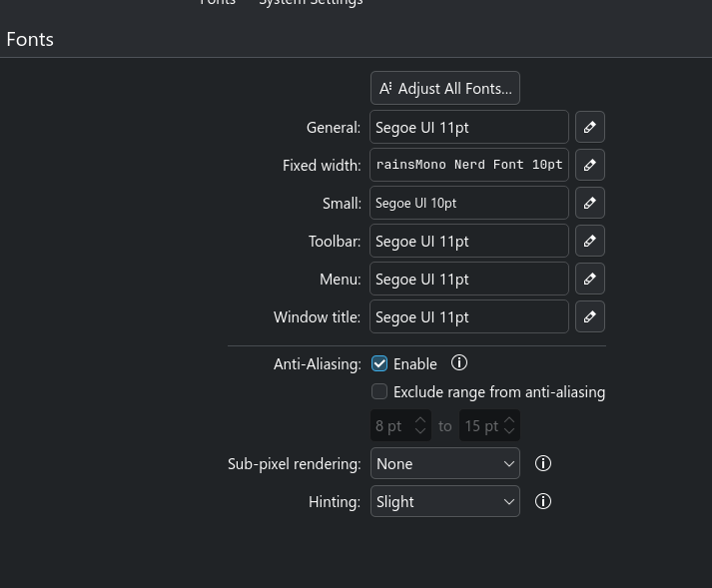
Task: Edit the Menu font with pencil icon
Action: tap(590, 279)
